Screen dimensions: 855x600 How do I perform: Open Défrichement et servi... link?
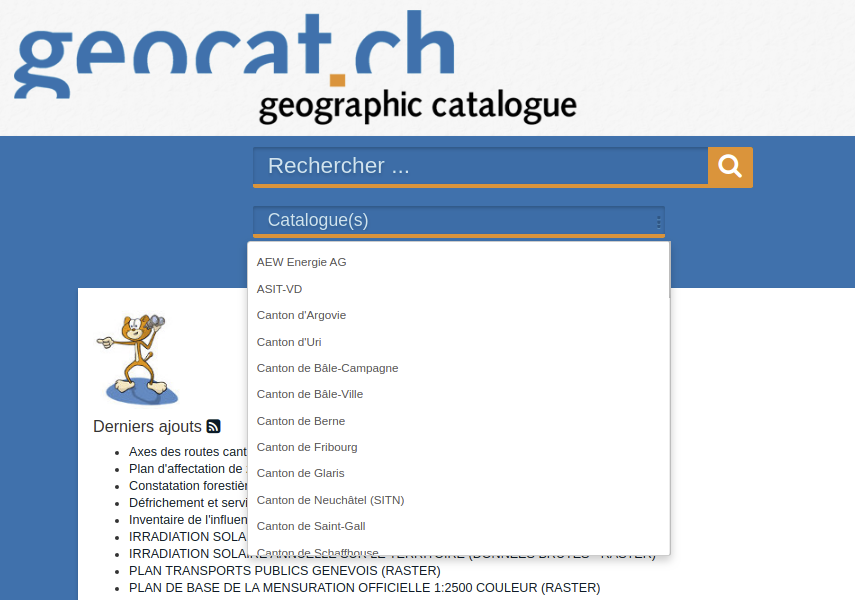pos(188,502)
